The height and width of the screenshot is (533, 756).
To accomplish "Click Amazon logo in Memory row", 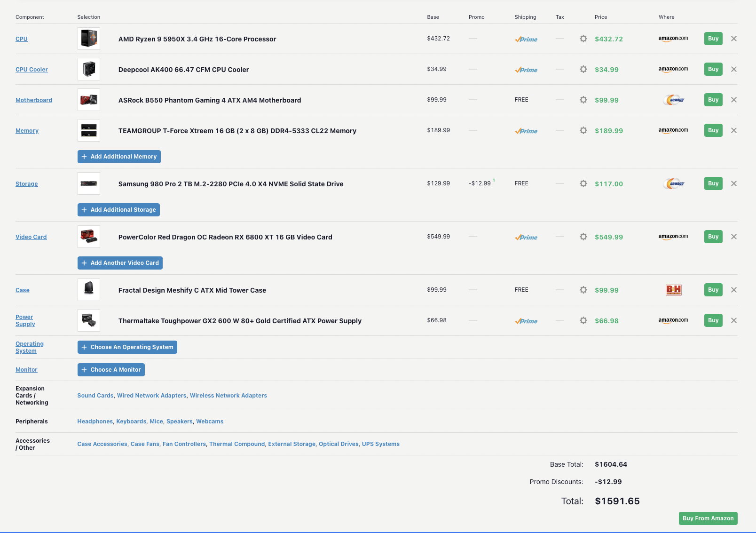I will [673, 130].
